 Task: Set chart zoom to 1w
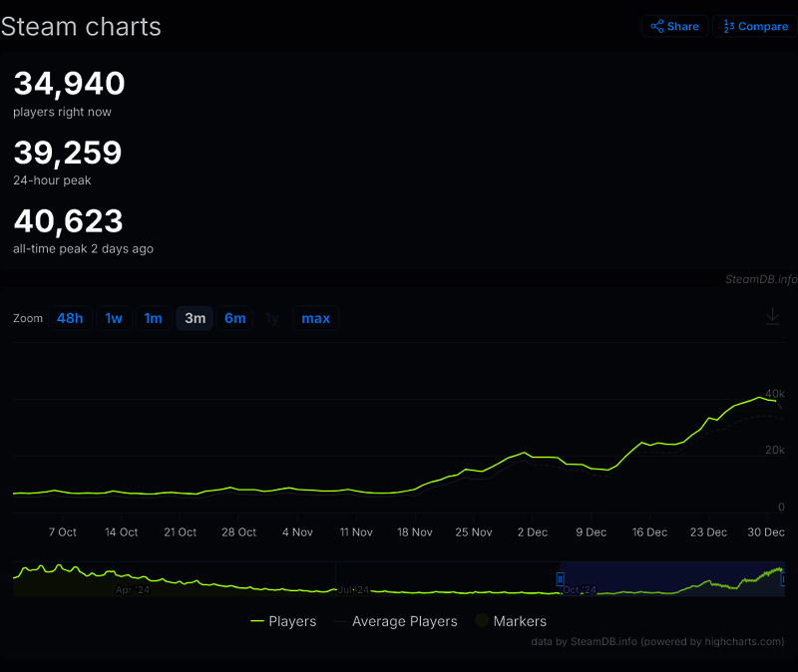114,318
